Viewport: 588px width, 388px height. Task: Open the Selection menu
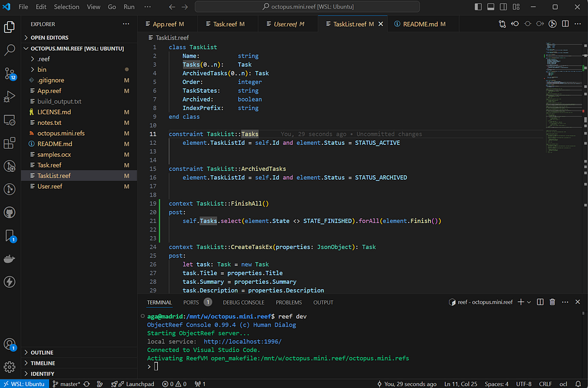coord(67,6)
